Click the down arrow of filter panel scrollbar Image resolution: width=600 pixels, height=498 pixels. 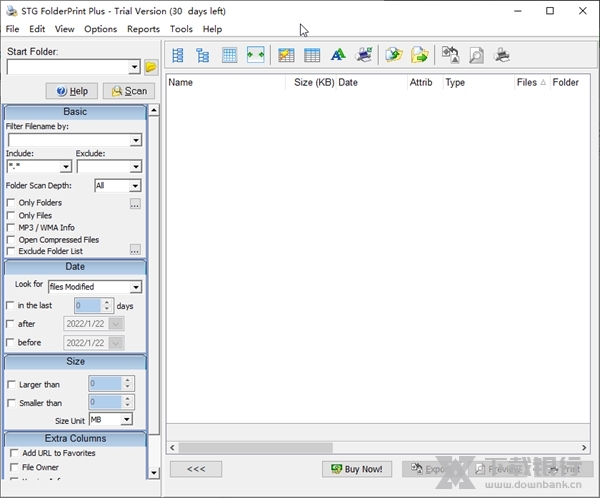pos(154,473)
